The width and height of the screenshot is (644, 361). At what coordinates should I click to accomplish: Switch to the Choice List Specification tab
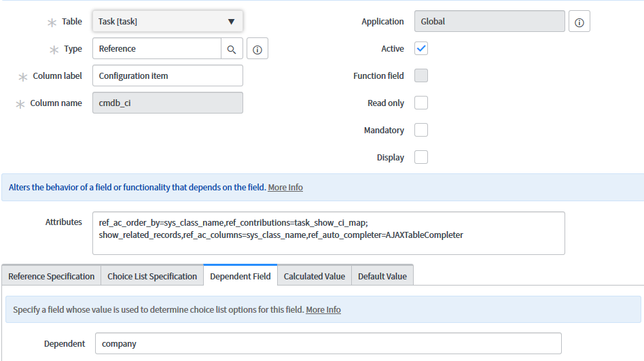[152, 276]
